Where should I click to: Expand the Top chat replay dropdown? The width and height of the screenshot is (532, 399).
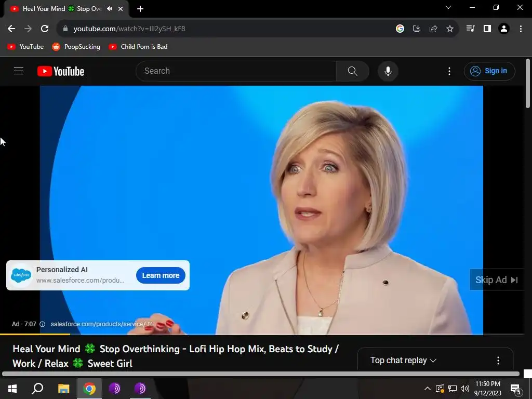(x=403, y=361)
